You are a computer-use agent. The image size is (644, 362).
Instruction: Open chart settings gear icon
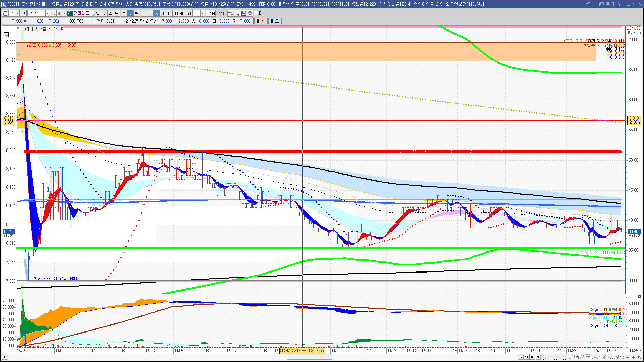pos(250,13)
